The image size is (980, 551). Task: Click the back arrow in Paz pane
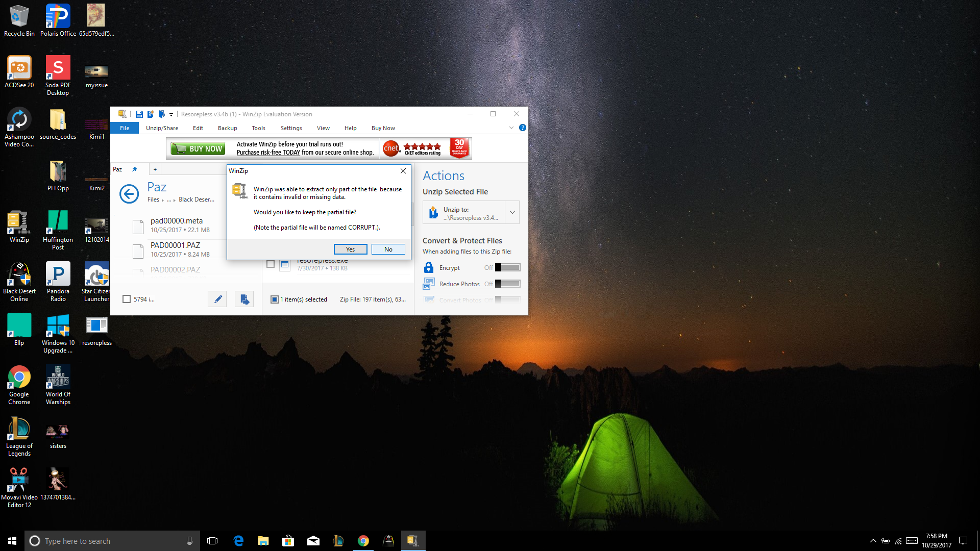click(x=129, y=194)
